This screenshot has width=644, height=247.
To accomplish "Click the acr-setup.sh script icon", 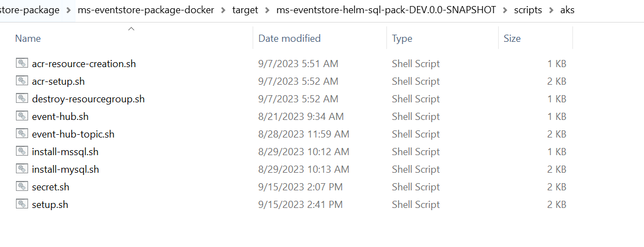I will 22,81.
